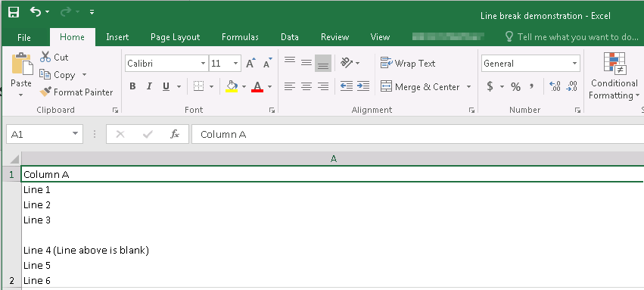Viewport: 644px width, 290px height.
Task: Click the Orientation text rotation icon
Action: (347, 63)
